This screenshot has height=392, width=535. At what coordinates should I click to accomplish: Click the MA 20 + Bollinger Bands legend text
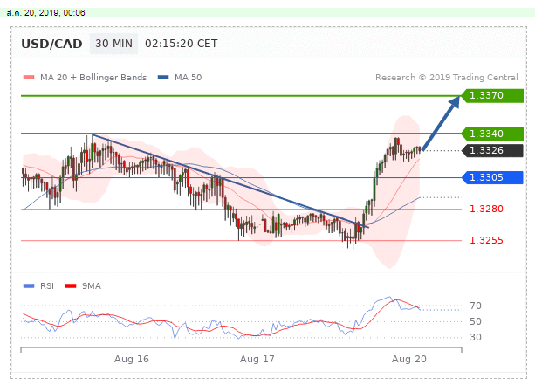point(93,78)
